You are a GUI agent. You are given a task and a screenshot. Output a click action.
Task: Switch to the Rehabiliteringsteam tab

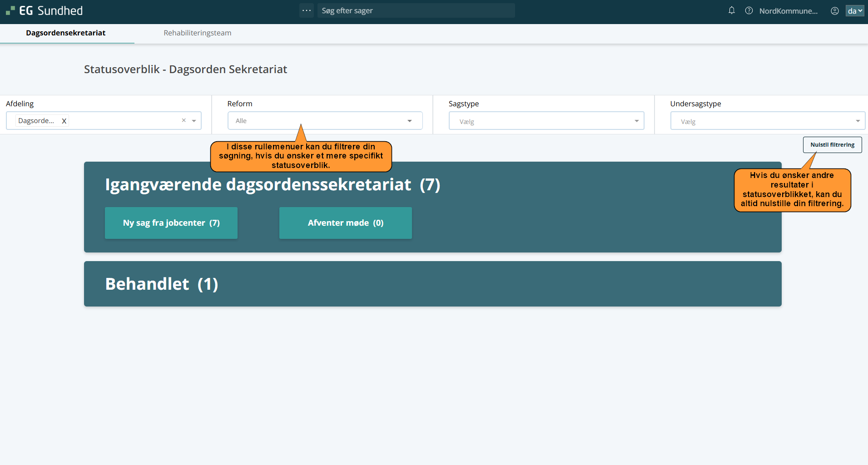pyautogui.click(x=197, y=33)
